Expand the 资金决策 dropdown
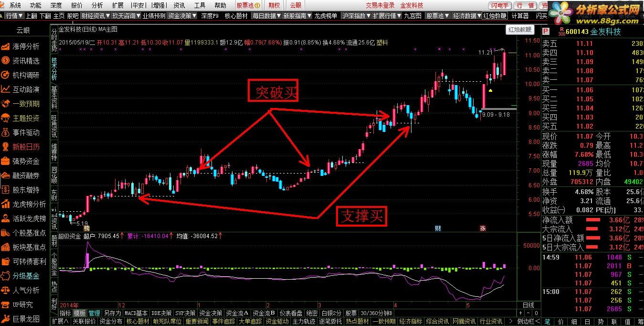This screenshot has height=326, width=644. [x=182, y=16]
